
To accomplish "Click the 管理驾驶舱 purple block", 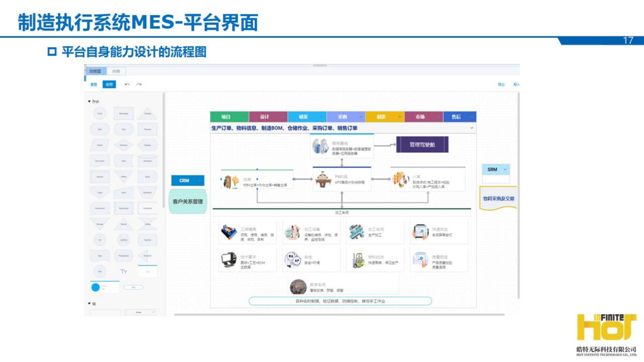I will tap(422, 144).
